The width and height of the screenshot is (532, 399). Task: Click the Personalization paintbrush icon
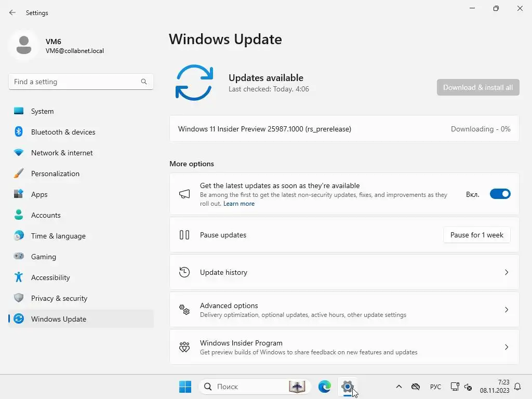(19, 174)
